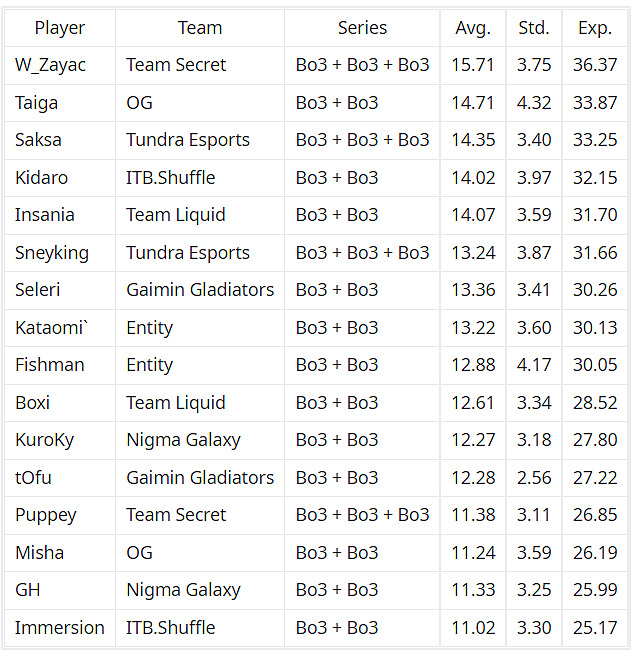Select player name W_Zayac
This screenshot has width=634, height=654.
50,65
